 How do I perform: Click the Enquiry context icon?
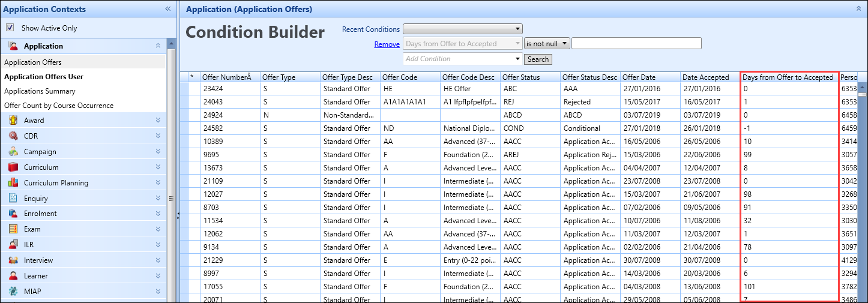(x=13, y=199)
